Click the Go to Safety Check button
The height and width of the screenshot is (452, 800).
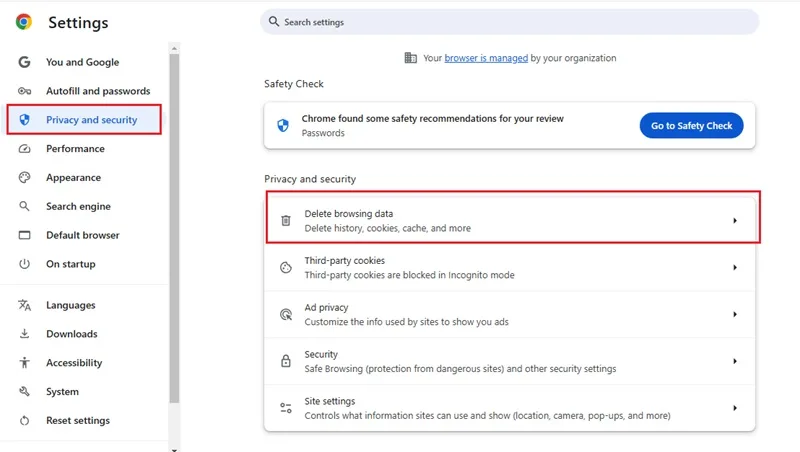(x=691, y=125)
